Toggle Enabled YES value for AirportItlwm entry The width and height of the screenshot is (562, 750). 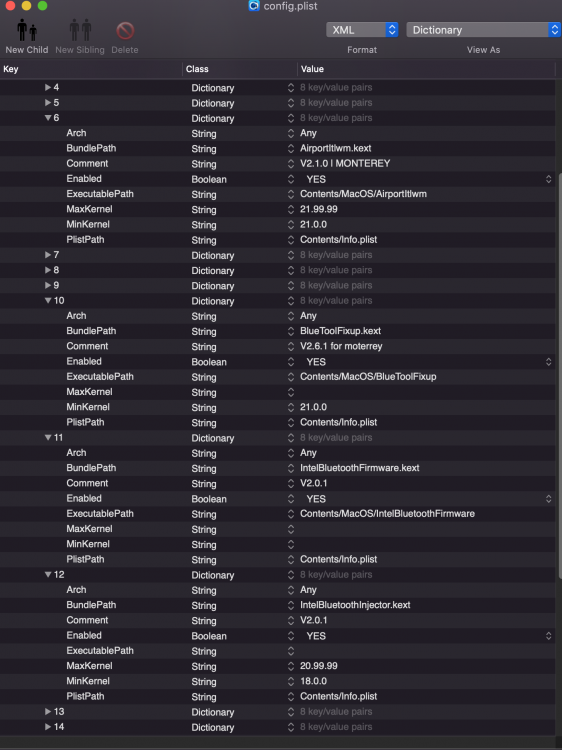(426, 179)
